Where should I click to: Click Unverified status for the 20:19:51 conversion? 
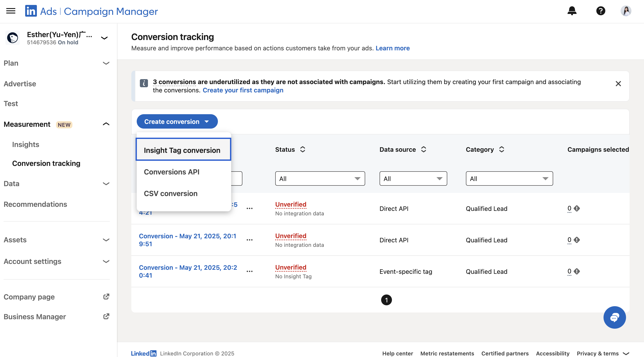pyautogui.click(x=291, y=236)
